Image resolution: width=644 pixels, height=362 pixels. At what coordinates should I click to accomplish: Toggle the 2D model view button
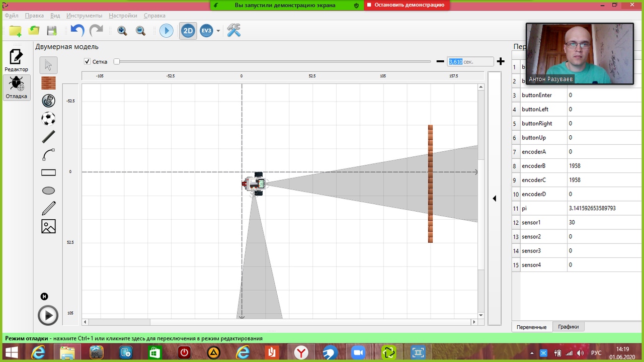[188, 31]
